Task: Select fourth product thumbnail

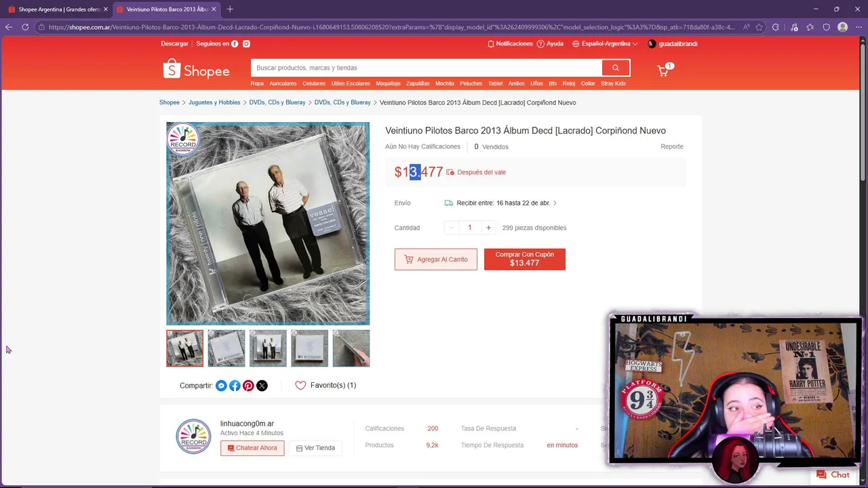Action: click(x=309, y=348)
